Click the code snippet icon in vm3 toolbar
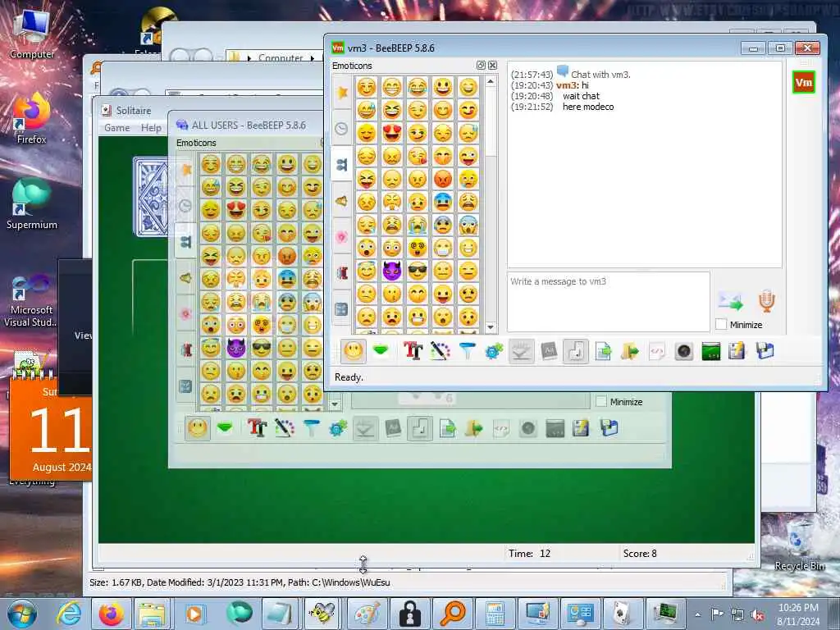 tap(657, 351)
